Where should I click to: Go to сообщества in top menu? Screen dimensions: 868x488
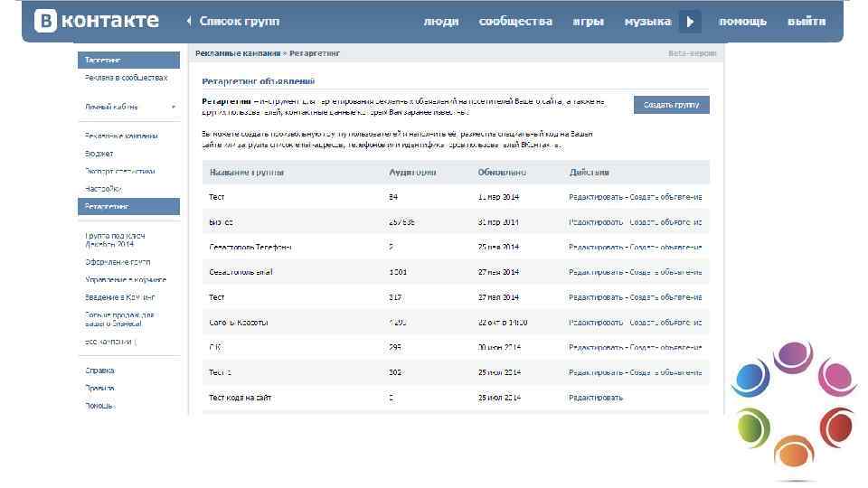click(515, 21)
